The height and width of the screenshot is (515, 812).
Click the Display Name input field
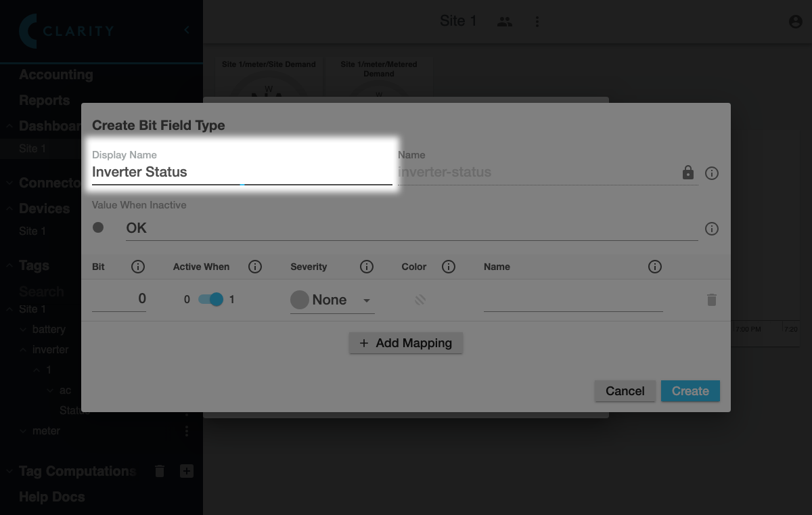[x=242, y=172]
